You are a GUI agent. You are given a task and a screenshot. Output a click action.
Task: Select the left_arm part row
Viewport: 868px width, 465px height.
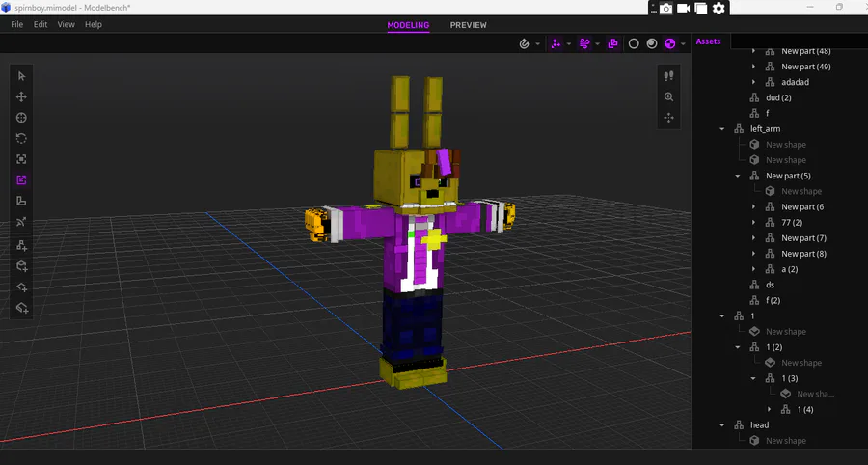point(765,129)
